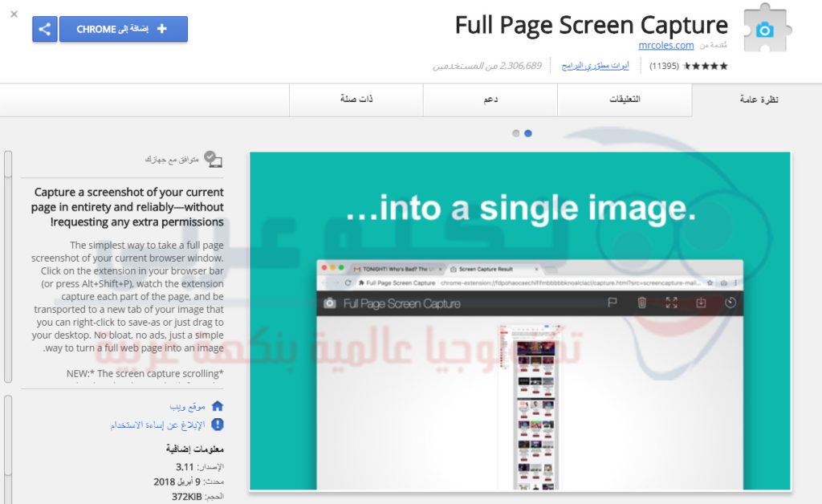Click the extension screenshot preview image
Screen dimensions: 822x504
520,321
